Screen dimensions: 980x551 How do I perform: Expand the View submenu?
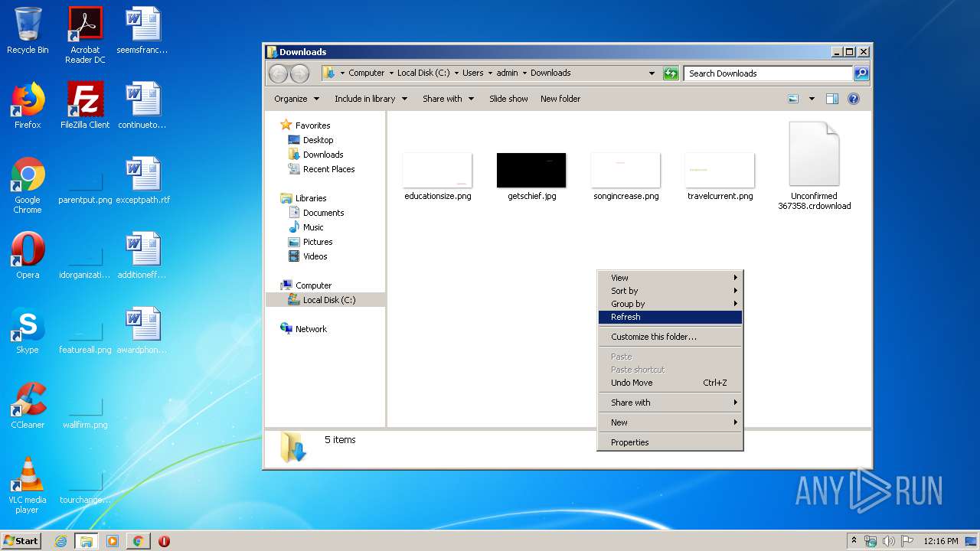[670, 278]
